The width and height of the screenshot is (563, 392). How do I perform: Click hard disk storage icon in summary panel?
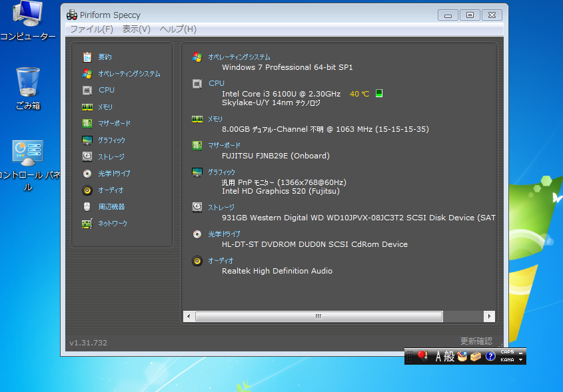(197, 207)
